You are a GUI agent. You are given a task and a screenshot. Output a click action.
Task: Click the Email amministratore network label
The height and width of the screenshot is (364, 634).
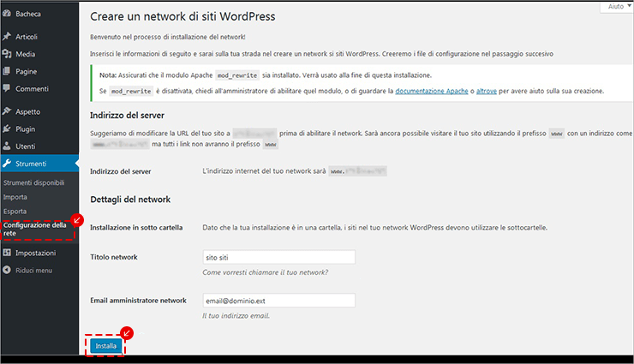click(x=138, y=300)
